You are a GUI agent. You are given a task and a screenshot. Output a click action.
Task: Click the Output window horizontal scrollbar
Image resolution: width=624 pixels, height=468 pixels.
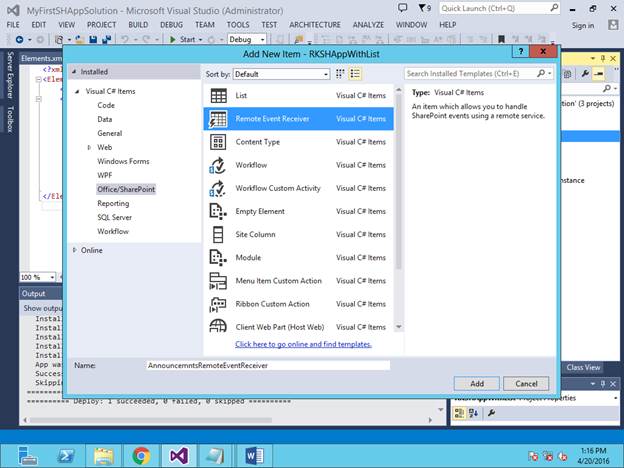(x=151, y=420)
